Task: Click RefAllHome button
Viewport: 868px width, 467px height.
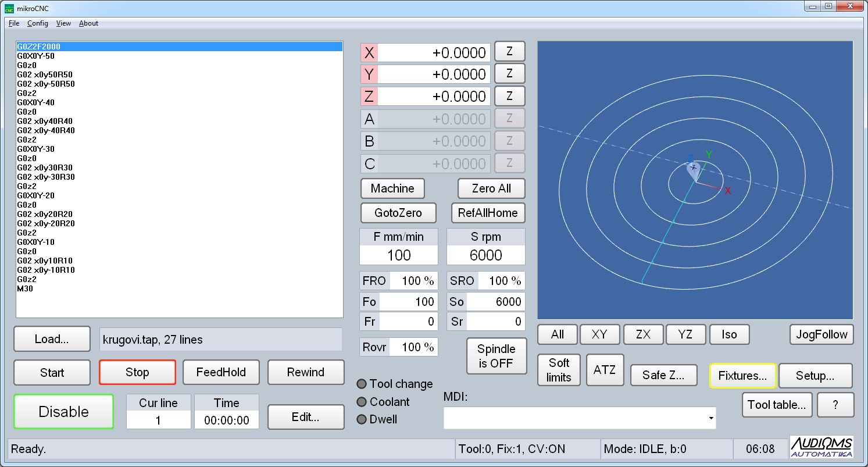Action: pyautogui.click(x=488, y=213)
